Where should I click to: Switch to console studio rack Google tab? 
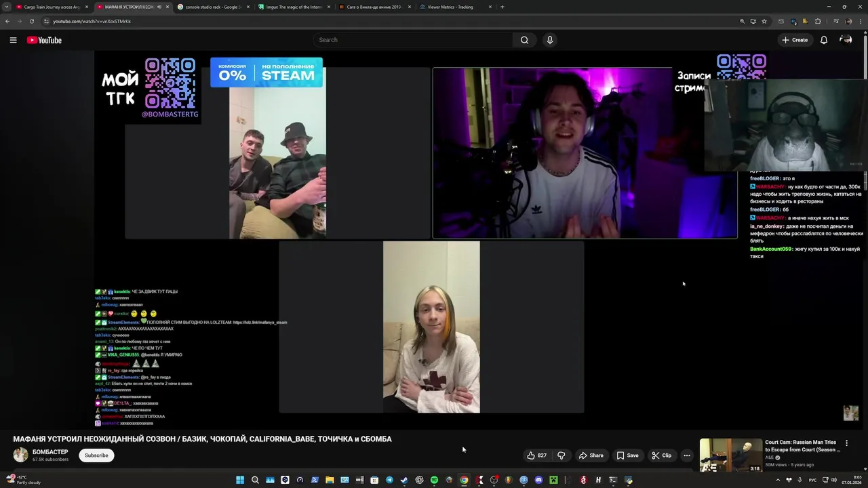point(214,7)
